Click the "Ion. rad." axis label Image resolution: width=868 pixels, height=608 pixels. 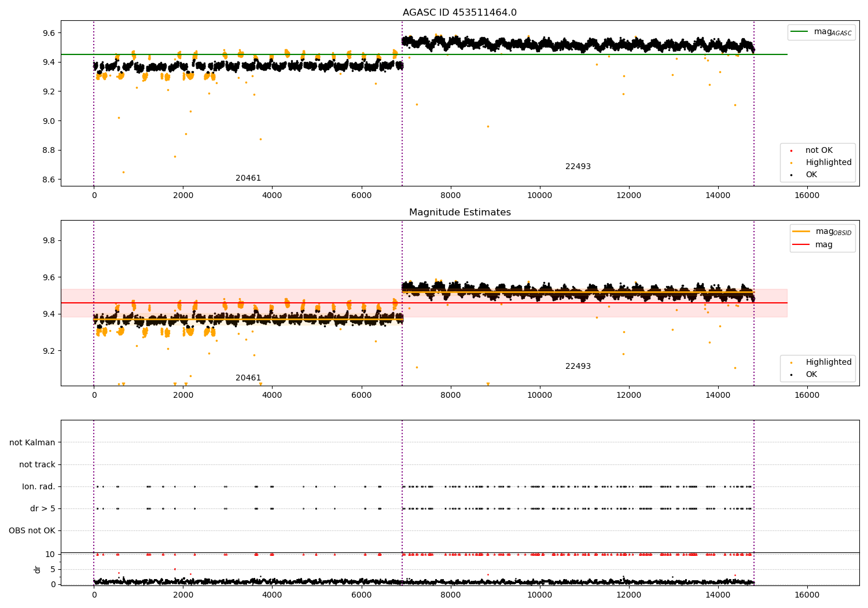click(x=39, y=487)
